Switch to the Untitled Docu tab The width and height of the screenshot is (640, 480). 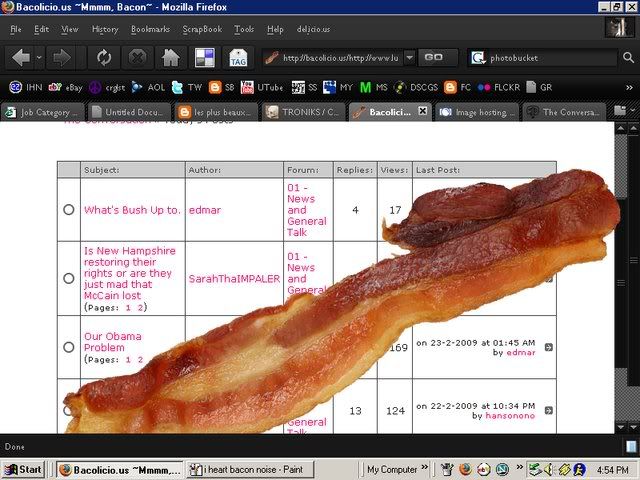129,112
